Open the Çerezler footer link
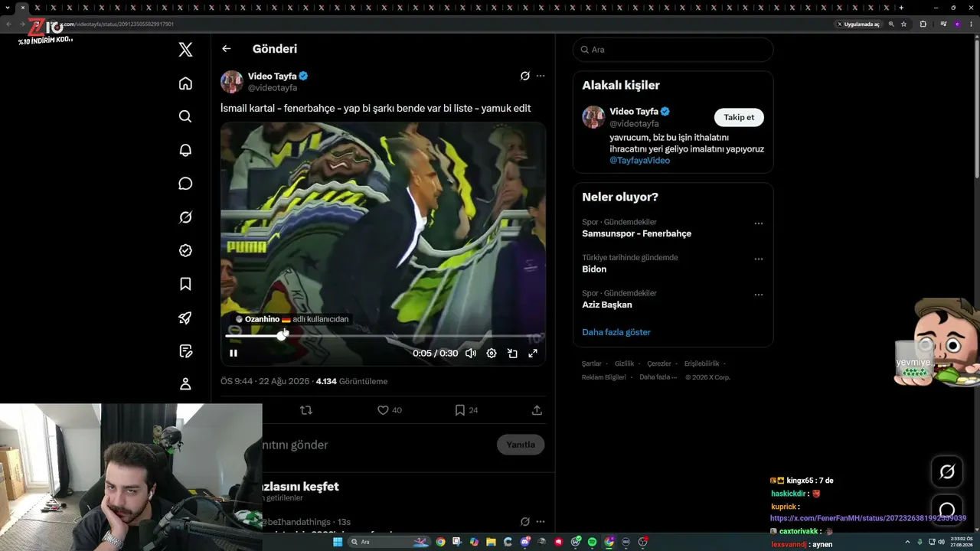This screenshot has height=551, width=980. coord(659,364)
